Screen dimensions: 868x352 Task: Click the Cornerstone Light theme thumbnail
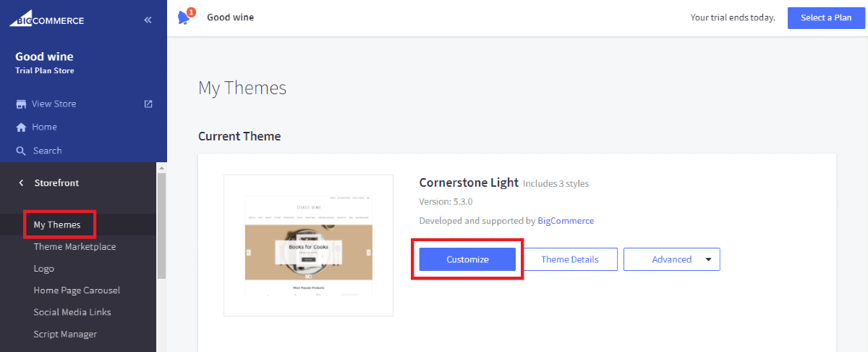coord(308,246)
